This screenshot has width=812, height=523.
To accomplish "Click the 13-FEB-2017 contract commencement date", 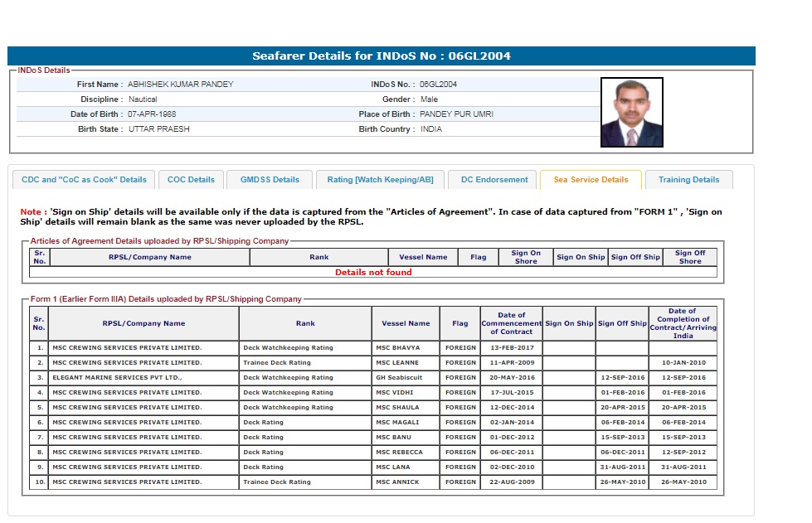I will pos(512,348).
